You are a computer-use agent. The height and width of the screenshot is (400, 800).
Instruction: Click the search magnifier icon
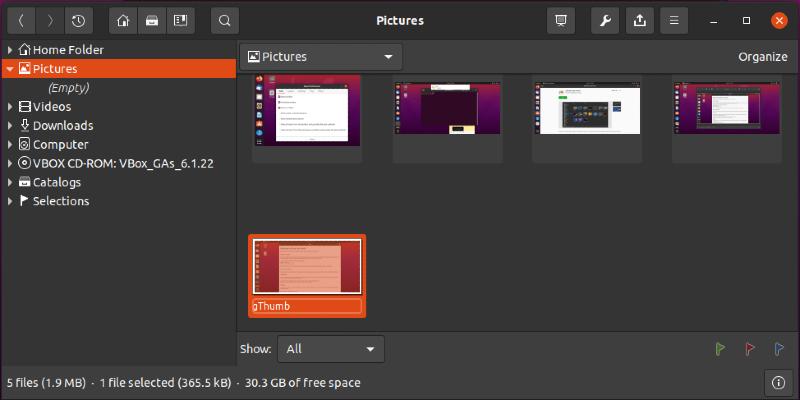pyautogui.click(x=225, y=20)
